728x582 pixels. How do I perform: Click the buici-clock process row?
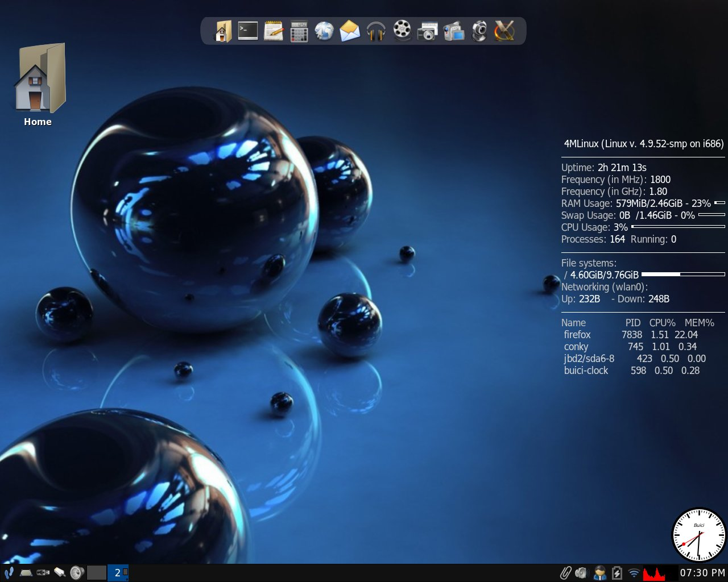click(632, 371)
